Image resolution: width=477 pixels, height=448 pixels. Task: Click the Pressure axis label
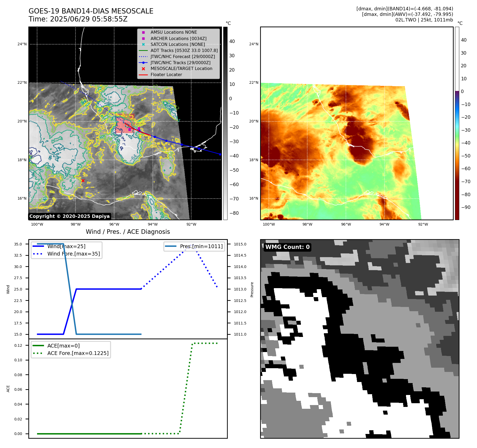pyautogui.click(x=252, y=289)
